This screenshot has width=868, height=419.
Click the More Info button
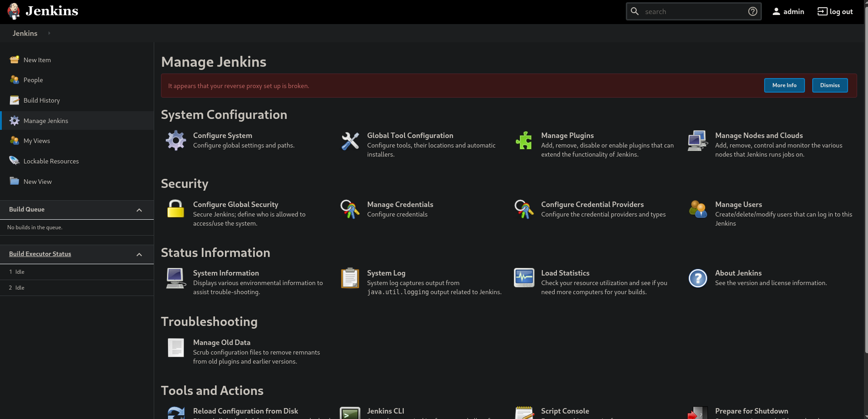coord(784,85)
